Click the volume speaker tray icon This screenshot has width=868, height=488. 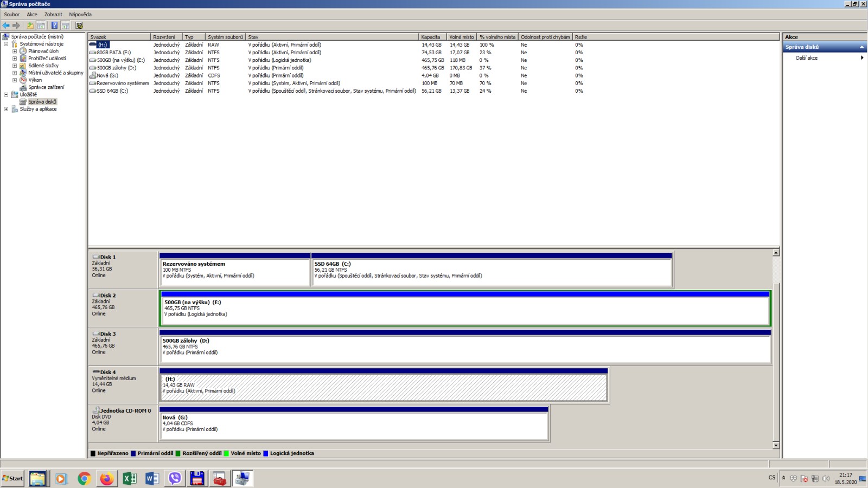(826, 478)
